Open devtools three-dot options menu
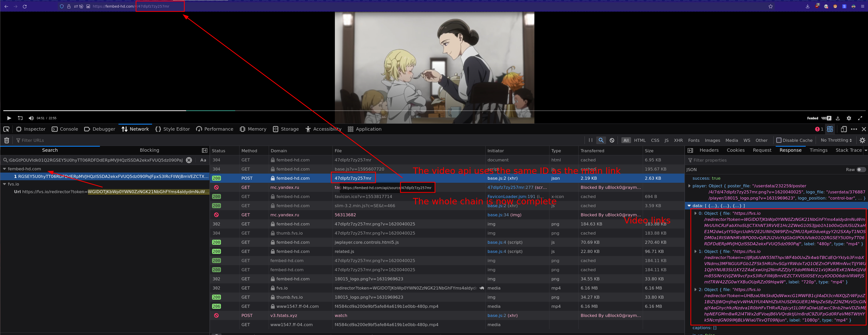868x335 pixels. (854, 129)
